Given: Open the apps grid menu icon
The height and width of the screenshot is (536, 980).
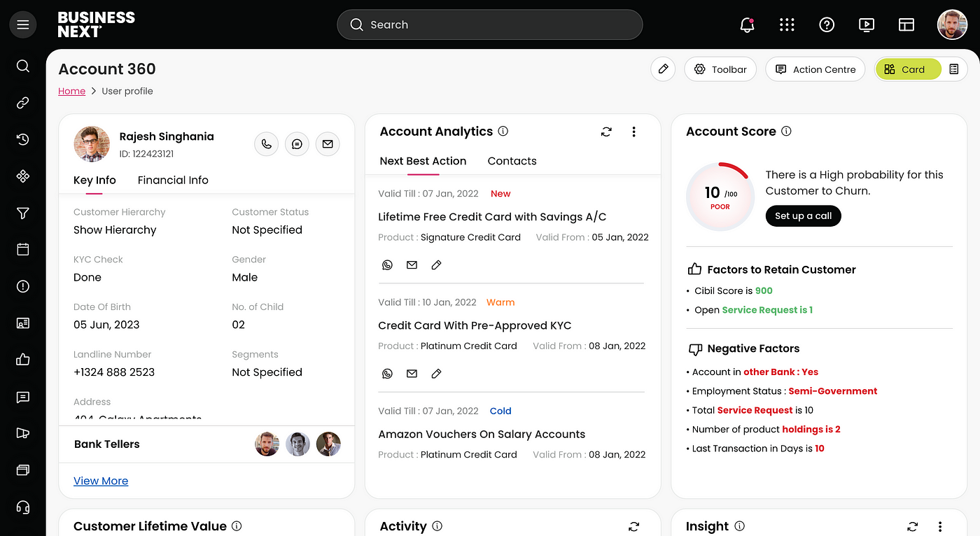Looking at the screenshot, I should click(787, 25).
